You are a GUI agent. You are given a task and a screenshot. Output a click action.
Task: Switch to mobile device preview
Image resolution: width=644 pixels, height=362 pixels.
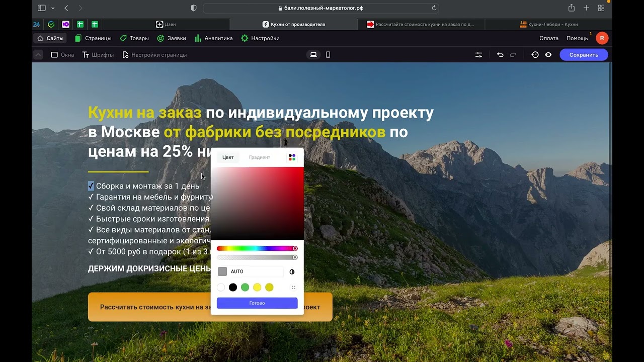328,55
